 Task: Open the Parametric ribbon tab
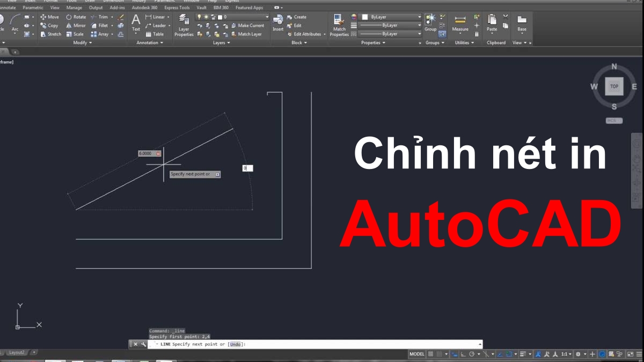(33, 8)
